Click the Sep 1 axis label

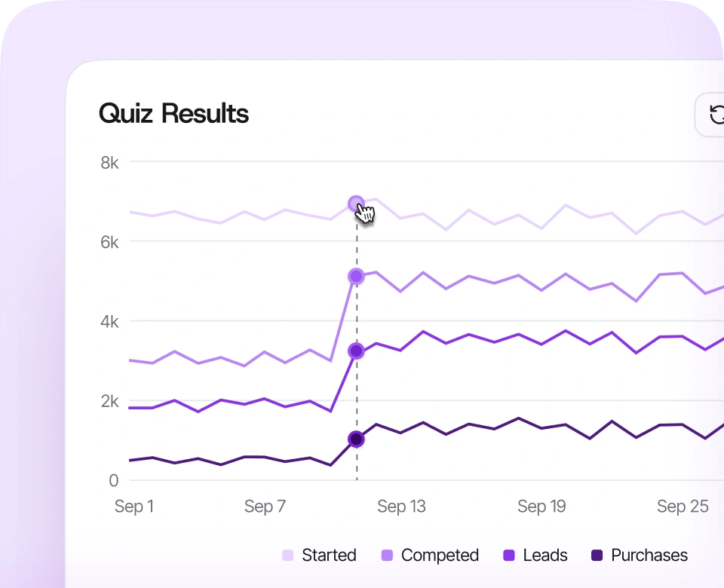(x=134, y=507)
